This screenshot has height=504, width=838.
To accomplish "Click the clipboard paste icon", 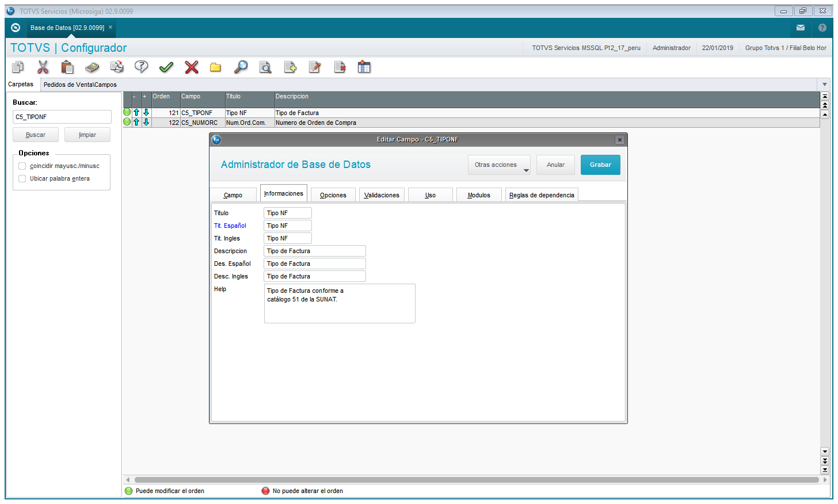I will (x=67, y=67).
